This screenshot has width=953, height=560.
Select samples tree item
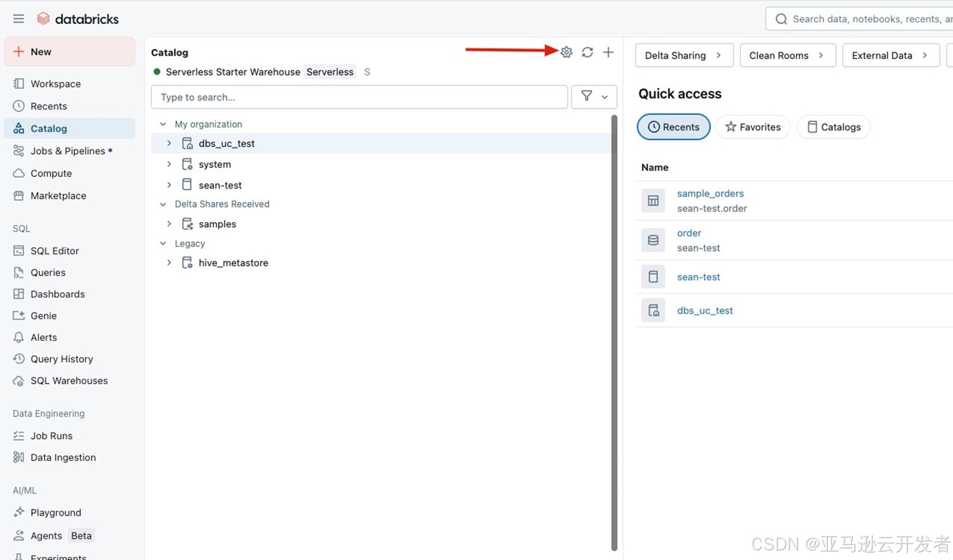(381, 224)
